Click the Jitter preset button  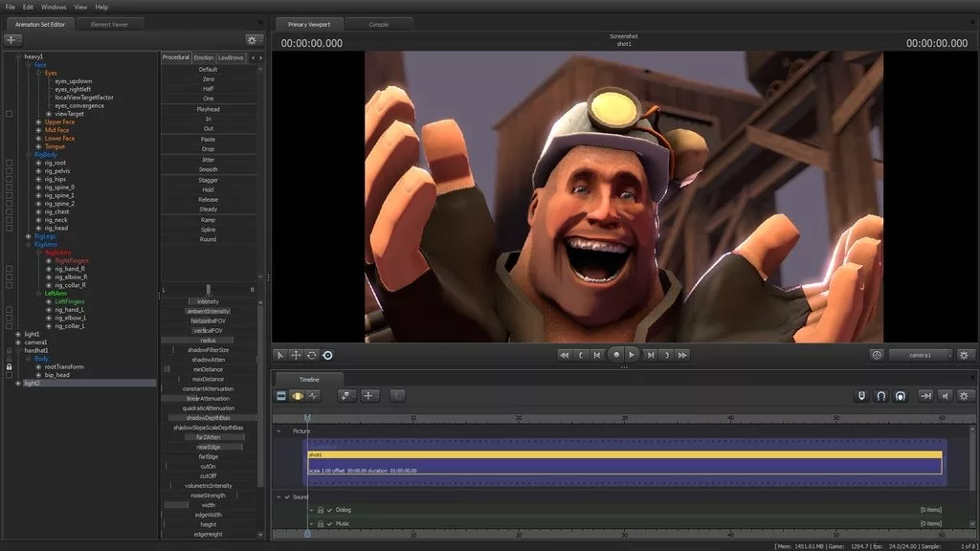click(208, 159)
